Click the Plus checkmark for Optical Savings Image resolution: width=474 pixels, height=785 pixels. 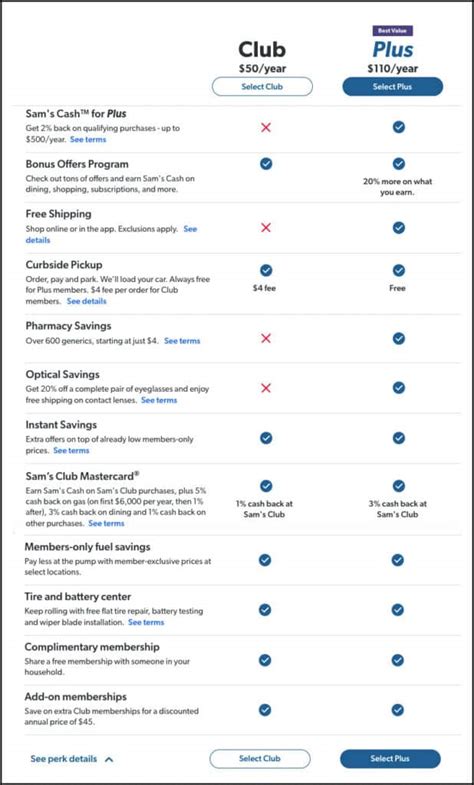pos(398,387)
